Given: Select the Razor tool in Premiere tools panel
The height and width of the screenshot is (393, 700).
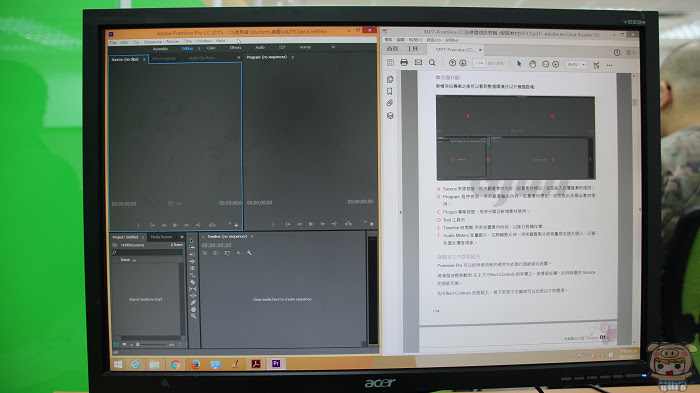Looking at the screenshot, I should (x=192, y=282).
